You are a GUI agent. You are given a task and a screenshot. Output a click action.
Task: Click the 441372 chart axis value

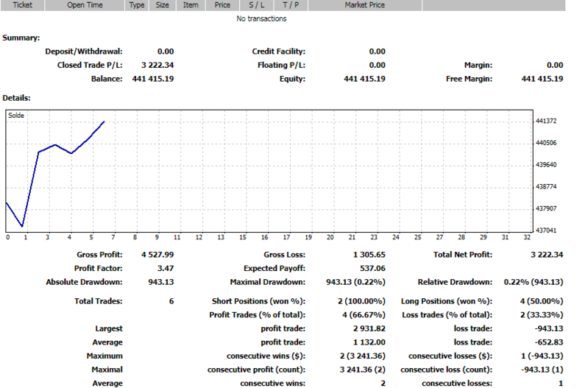pos(546,121)
